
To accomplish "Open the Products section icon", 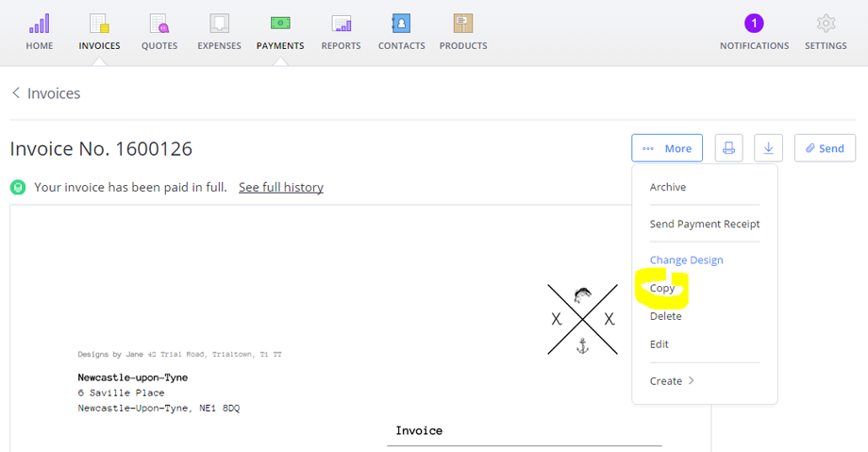I will [x=463, y=24].
